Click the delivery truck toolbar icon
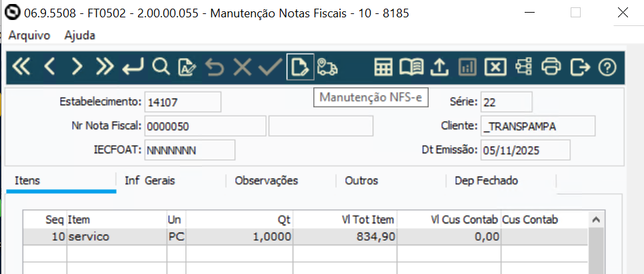The height and width of the screenshot is (274, 644). (x=327, y=67)
